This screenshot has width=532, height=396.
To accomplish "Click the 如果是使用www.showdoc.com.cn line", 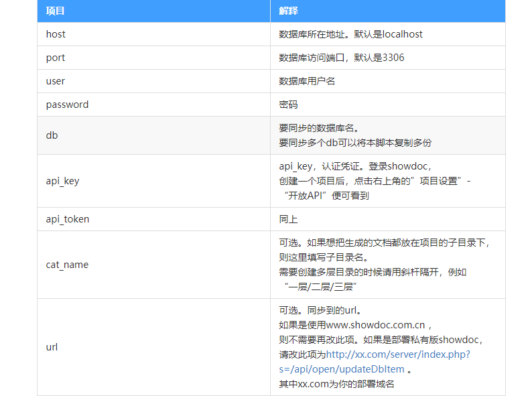I will [x=355, y=325].
